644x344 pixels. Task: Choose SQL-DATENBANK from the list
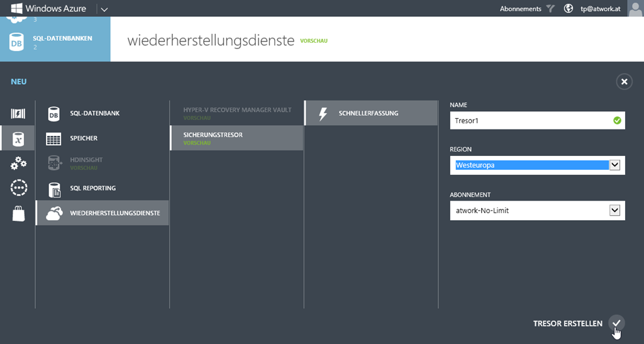[103, 113]
